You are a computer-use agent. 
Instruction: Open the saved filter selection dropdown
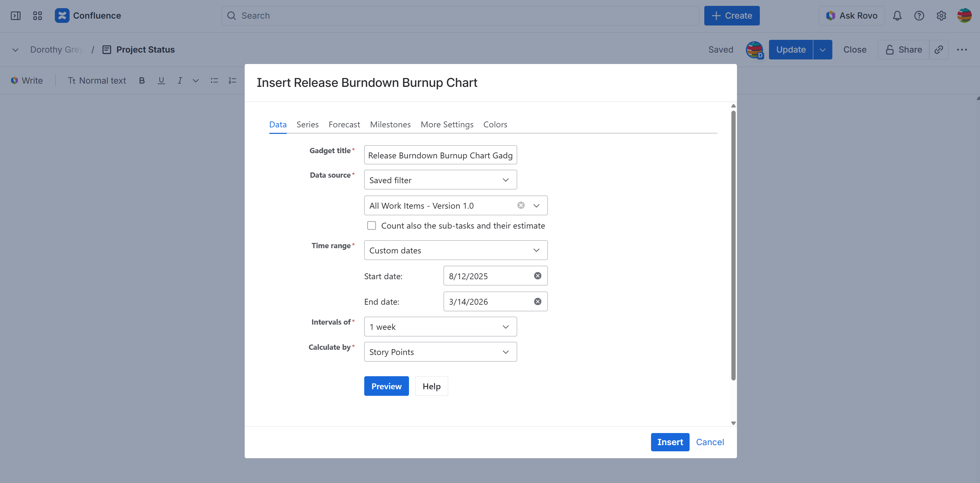coord(536,205)
